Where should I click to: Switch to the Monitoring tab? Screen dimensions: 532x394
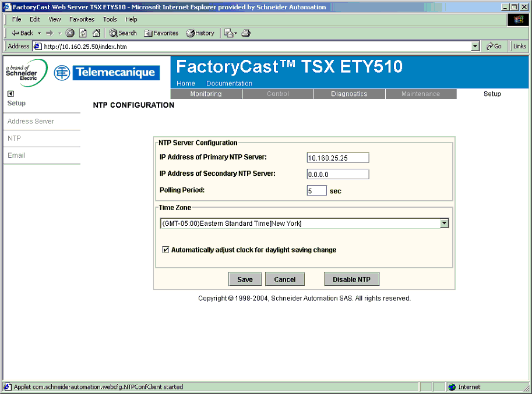(206, 94)
